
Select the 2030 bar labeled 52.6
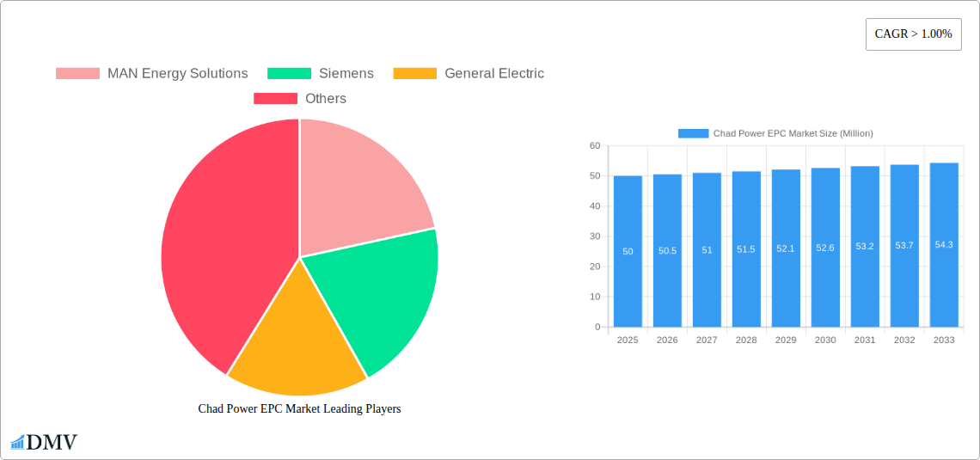[x=825, y=248]
